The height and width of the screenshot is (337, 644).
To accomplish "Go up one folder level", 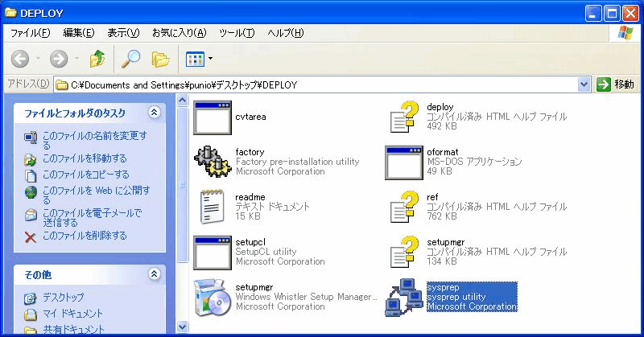I will pyautogui.click(x=97, y=59).
